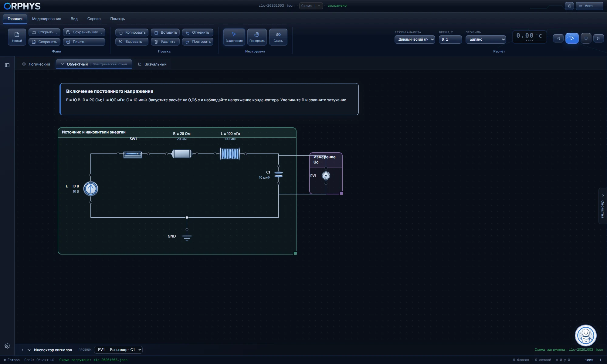Toggle light/dark theme sun icon
The image size is (607, 364).
pyautogui.click(x=569, y=6)
